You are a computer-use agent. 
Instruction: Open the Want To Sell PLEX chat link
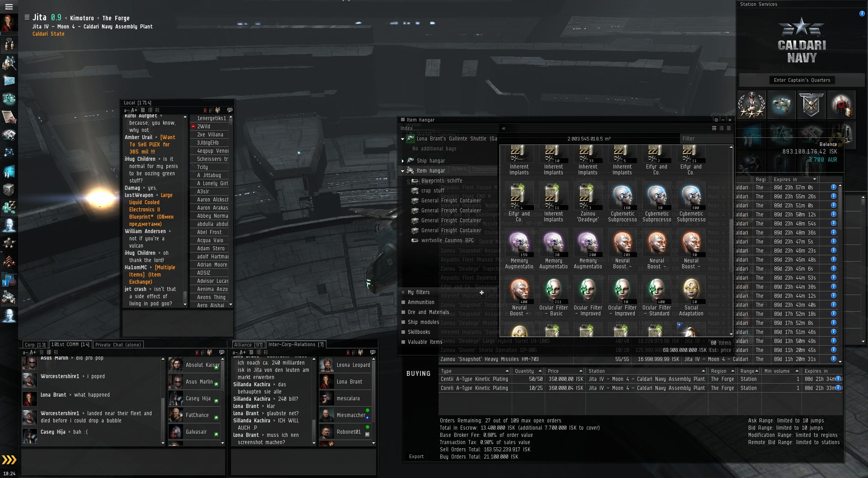tap(152, 145)
